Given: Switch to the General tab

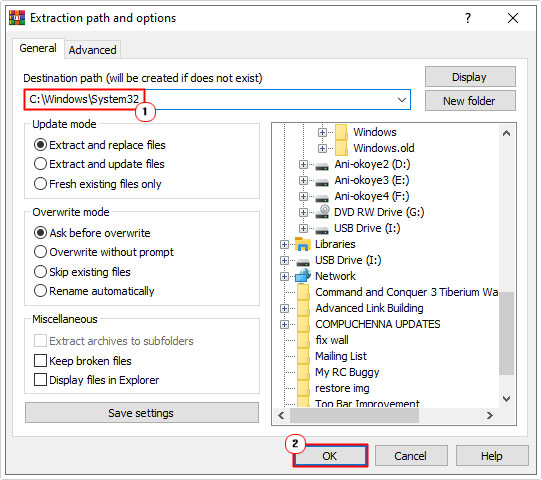Looking at the screenshot, I should tap(38, 48).
